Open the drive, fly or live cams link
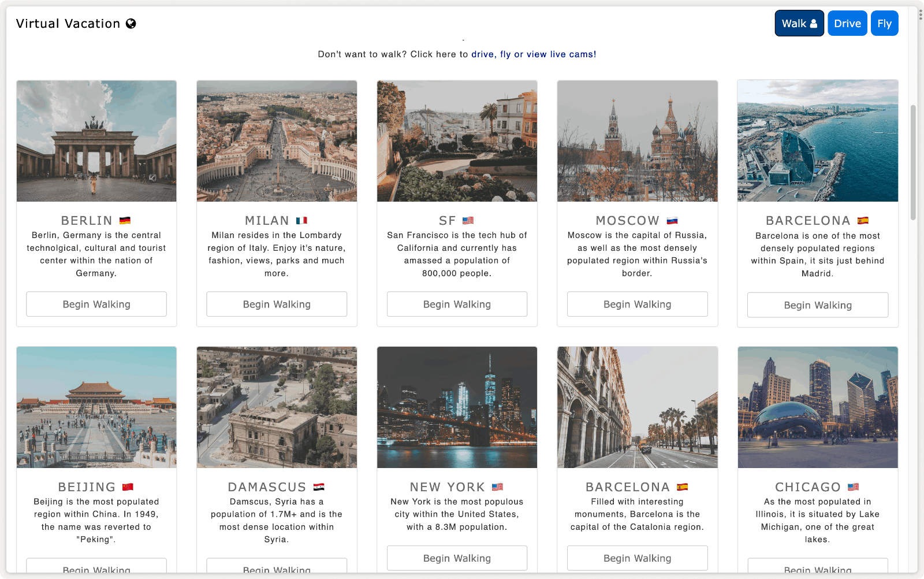The height and width of the screenshot is (579, 924). tap(533, 54)
